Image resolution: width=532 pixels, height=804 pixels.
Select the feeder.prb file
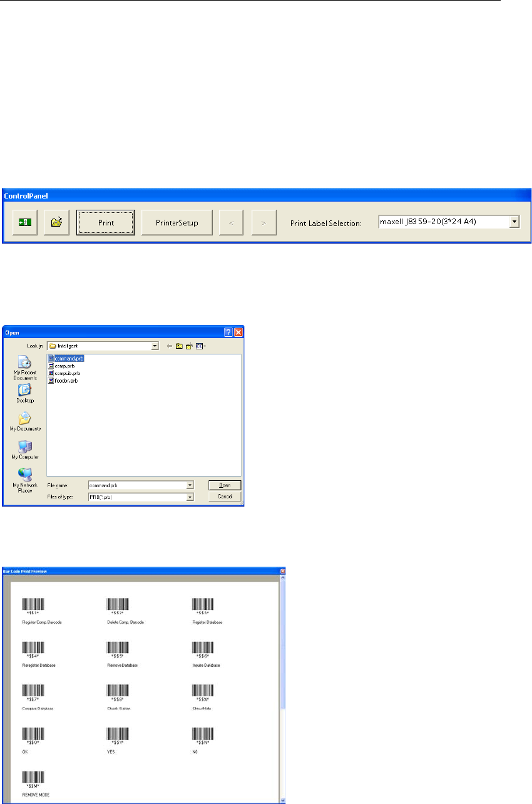click(x=63, y=380)
